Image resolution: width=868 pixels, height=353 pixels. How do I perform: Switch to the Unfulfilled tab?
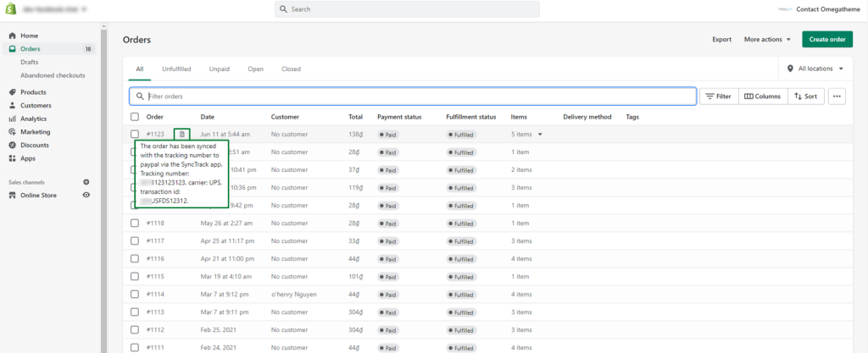176,69
